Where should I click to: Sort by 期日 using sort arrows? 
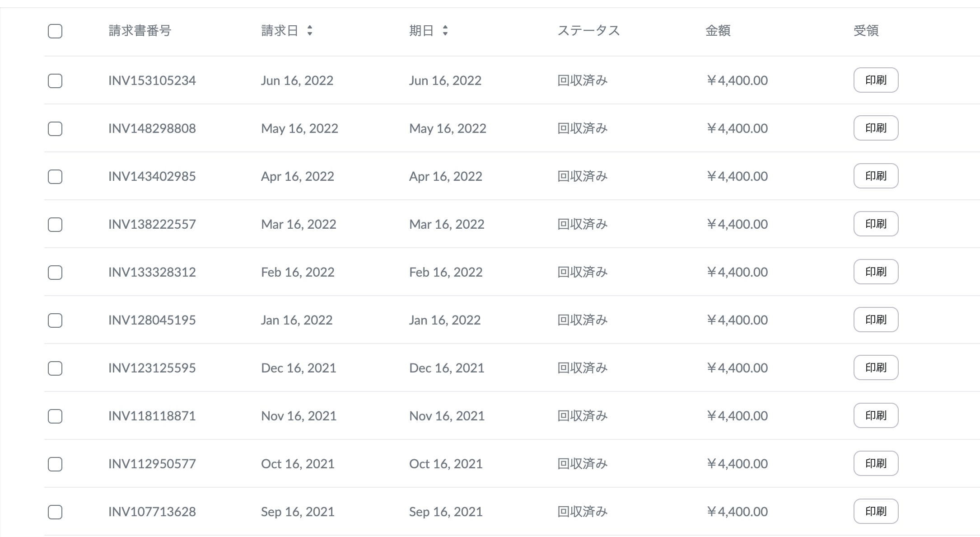point(445,31)
